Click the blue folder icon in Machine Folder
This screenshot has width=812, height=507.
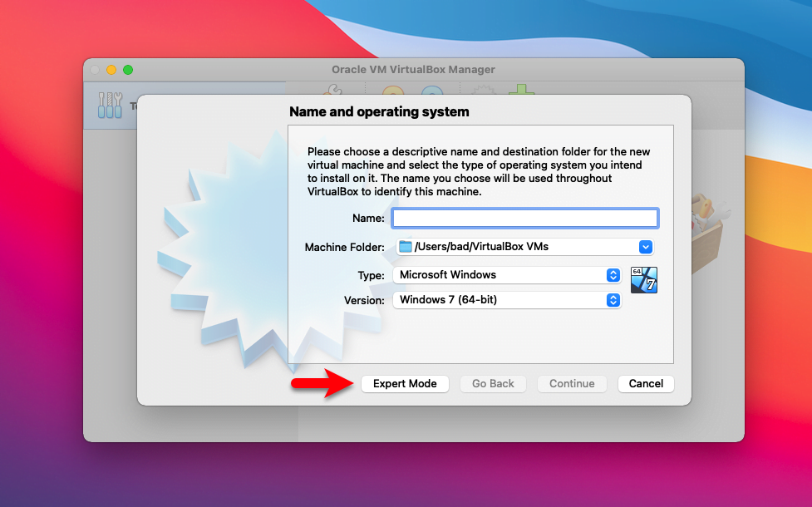pos(406,247)
